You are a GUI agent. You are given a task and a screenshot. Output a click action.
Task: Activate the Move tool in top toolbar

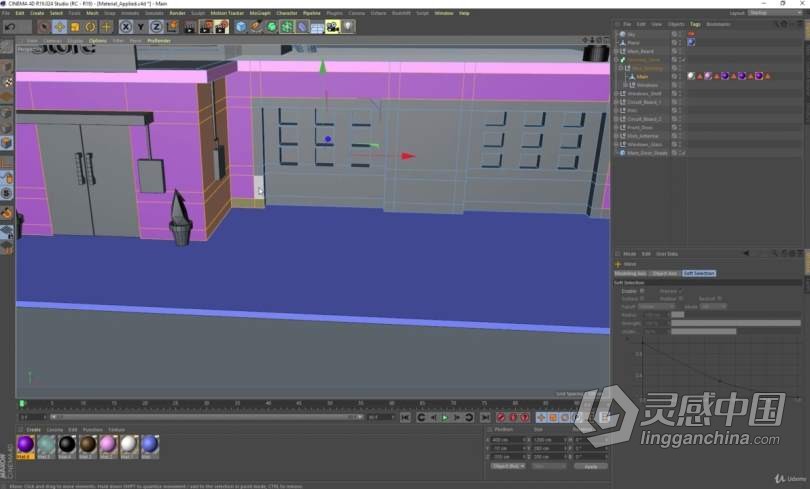point(59,27)
